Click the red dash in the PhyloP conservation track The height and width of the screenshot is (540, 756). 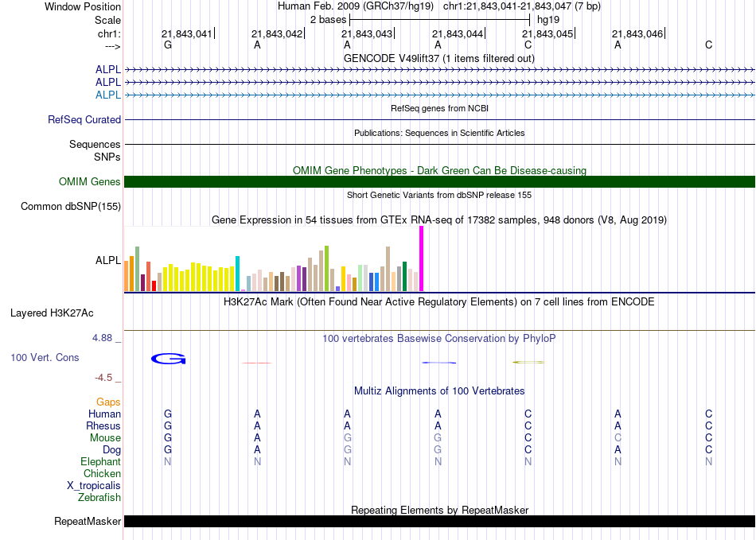[257, 363]
